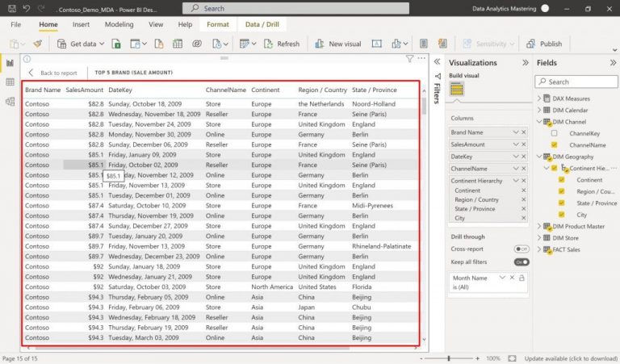Image resolution: width=620 pixels, height=364 pixels.
Task: Switch to Data view in left sidebar
Action: coord(10,82)
